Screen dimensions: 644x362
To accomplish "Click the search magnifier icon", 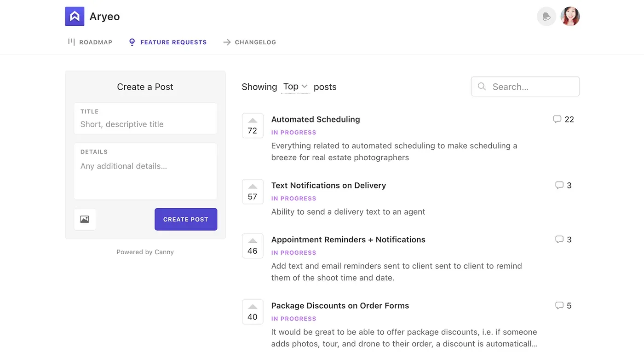I will [482, 87].
